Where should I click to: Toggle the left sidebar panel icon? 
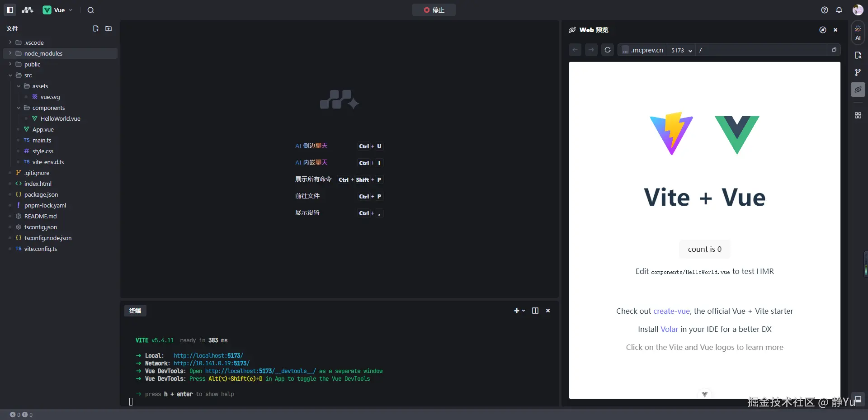point(10,10)
